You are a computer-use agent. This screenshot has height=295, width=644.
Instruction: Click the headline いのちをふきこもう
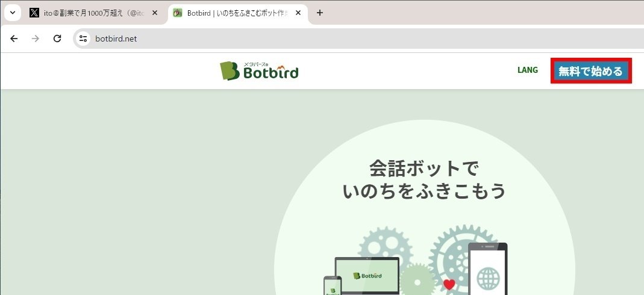point(424,191)
